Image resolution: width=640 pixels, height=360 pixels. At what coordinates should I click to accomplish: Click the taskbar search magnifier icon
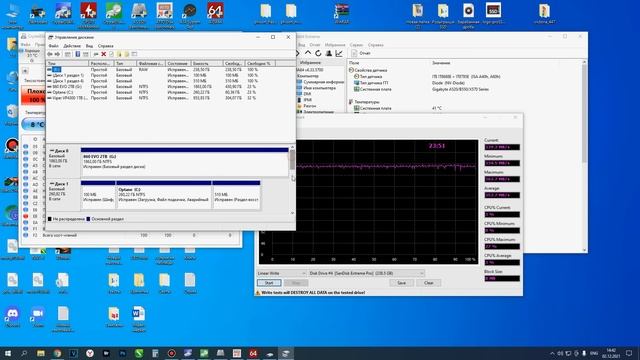[24, 353]
